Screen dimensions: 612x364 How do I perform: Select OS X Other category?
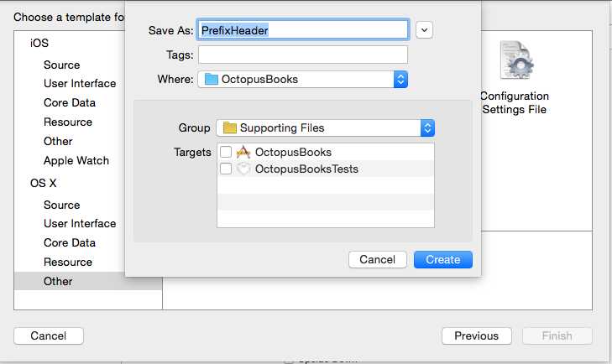pos(58,281)
